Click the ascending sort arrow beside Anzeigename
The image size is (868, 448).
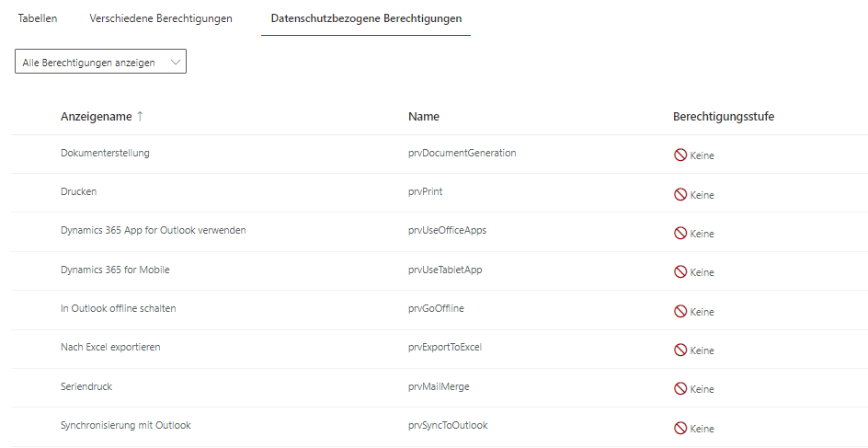pos(140,117)
